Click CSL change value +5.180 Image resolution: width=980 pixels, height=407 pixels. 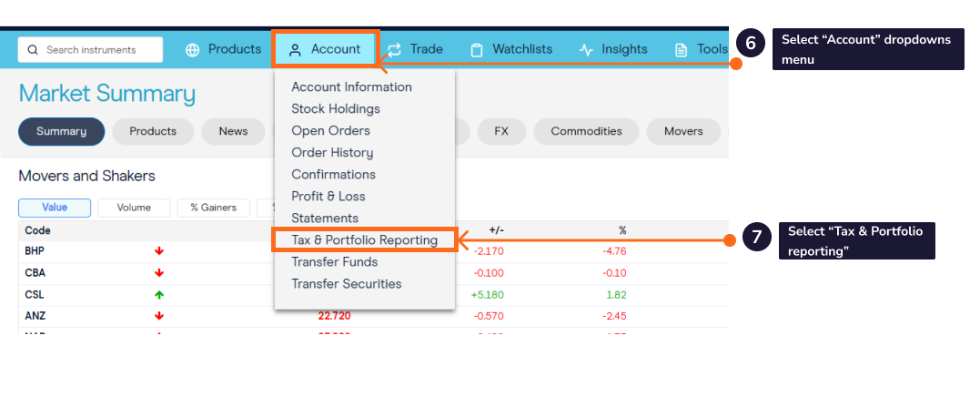(x=488, y=294)
